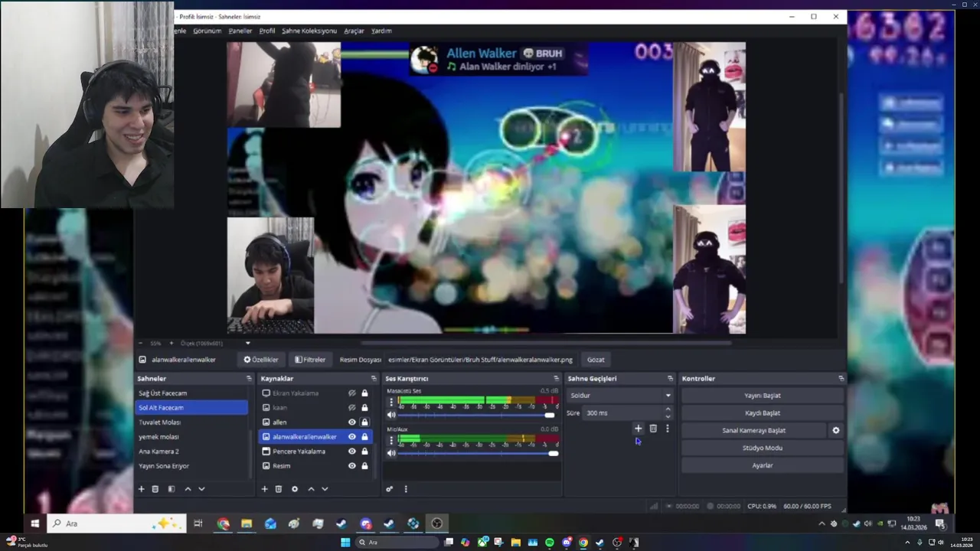The width and height of the screenshot is (980, 551).
Task: Undock the Sahneler panel
Action: click(x=249, y=378)
